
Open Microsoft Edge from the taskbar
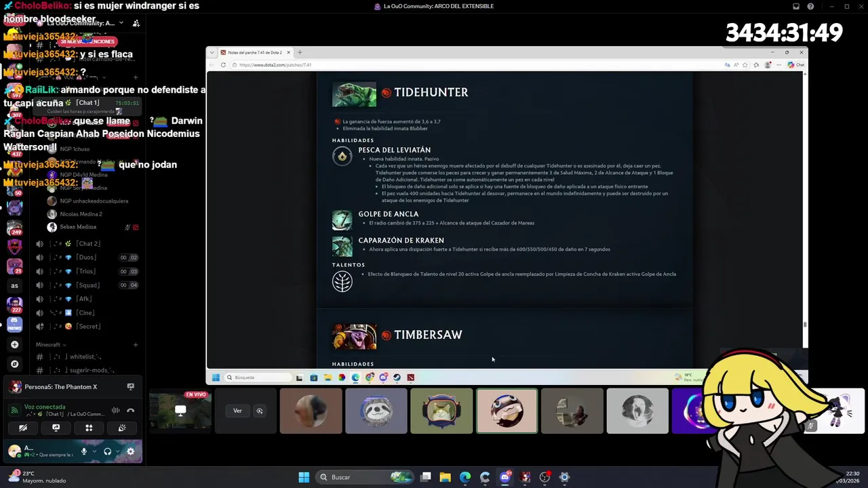pyautogui.click(x=465, y=477)
